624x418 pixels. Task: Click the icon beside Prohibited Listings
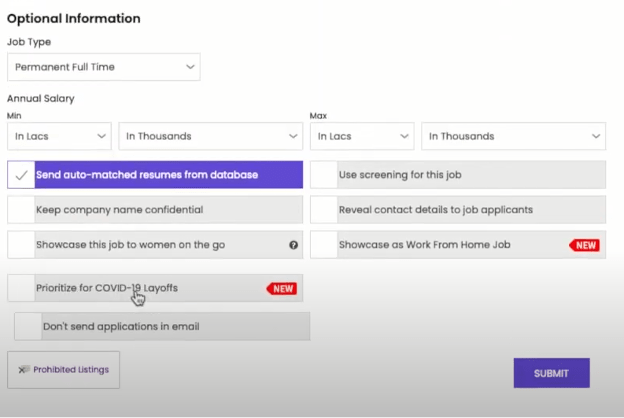(x=24, y=369)
